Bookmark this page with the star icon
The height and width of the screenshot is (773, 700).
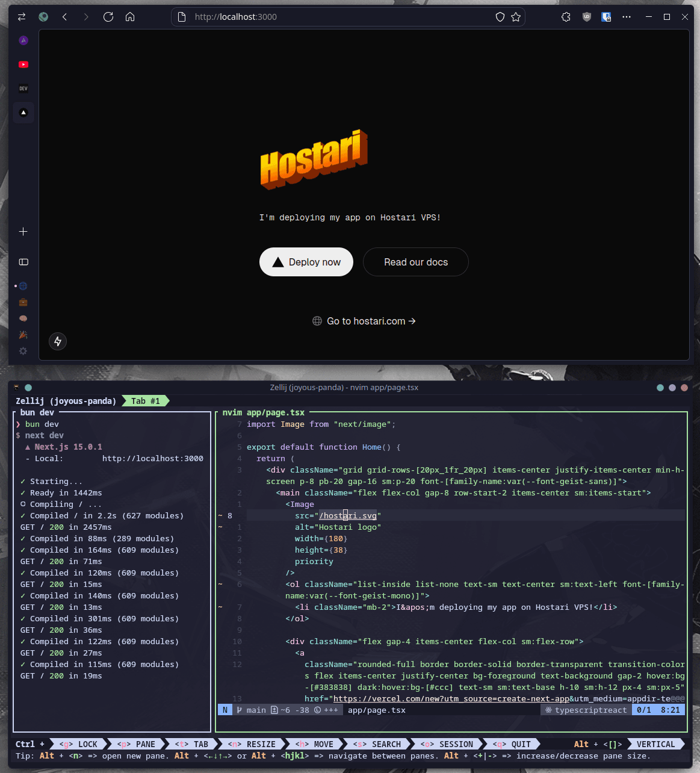516,17
